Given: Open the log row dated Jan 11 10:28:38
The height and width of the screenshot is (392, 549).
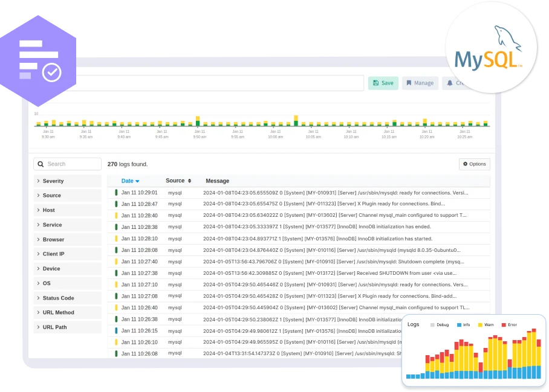Looking at the screenshot, I should coord(299,227).
